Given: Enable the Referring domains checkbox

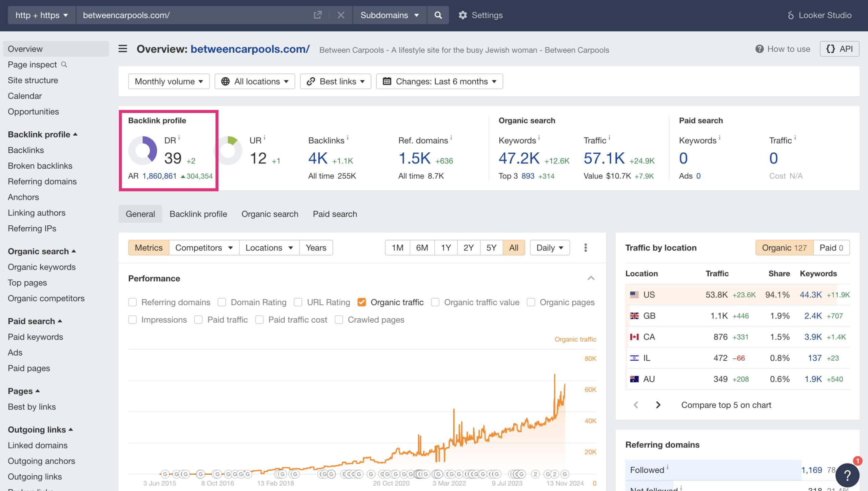Looking at the screenshot, I should tap(133, 302).
